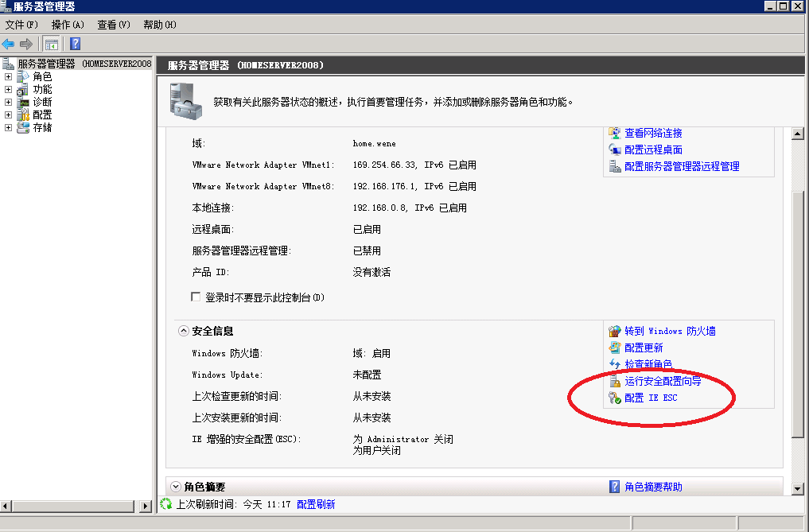Image resolution: width=809 pixels, height=532 pixels.
Task: Click the Windows 防火墙 shield icon
Action: (x=613, y=331)
